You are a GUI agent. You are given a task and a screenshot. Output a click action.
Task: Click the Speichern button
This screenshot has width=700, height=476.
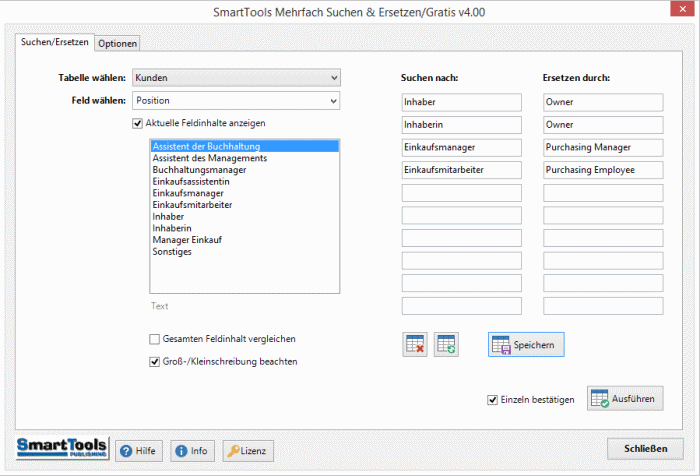526,344
